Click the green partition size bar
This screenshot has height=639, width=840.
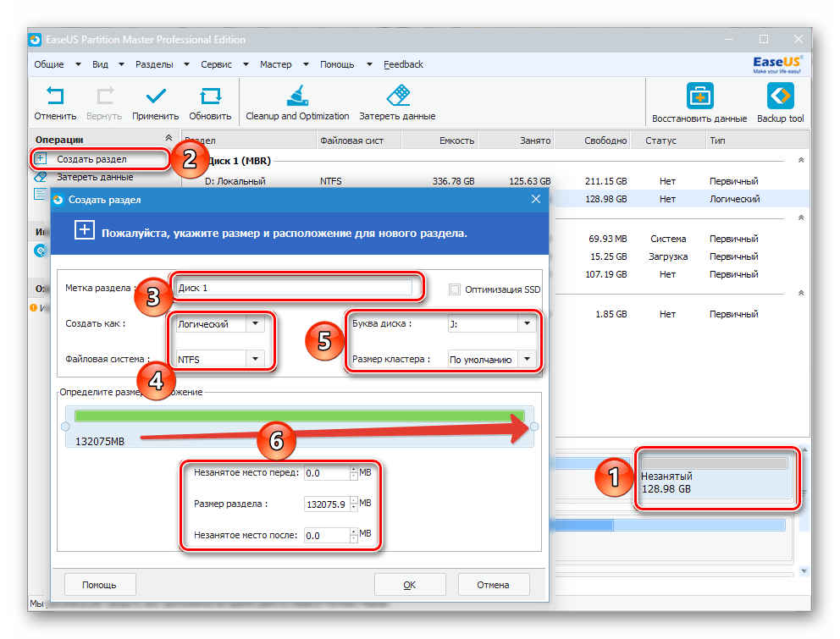(300, 416)
